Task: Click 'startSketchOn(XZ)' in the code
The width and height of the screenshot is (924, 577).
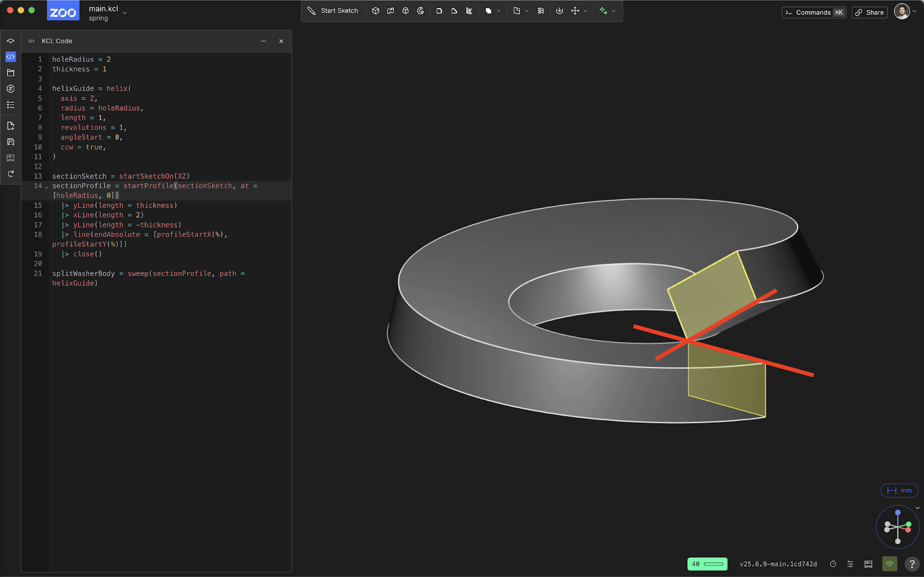Action: [154, 176]
